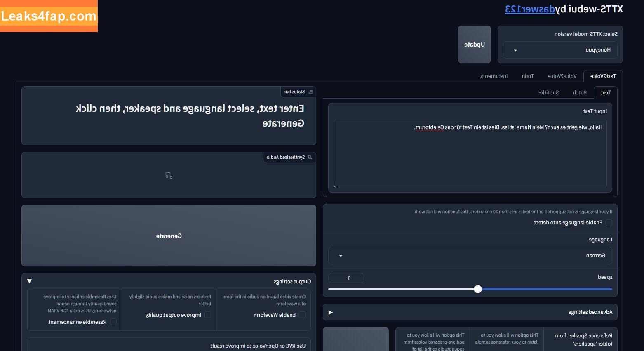Click the 'Select XTTS model version' label

(x=586, y=34)
